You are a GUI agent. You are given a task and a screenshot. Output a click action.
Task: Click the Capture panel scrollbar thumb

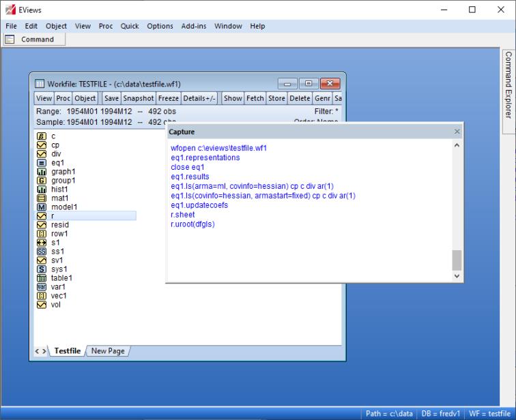point(457,260)
